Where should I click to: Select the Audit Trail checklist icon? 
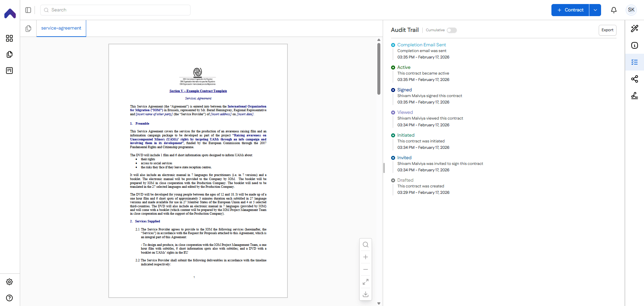point(635,62)
